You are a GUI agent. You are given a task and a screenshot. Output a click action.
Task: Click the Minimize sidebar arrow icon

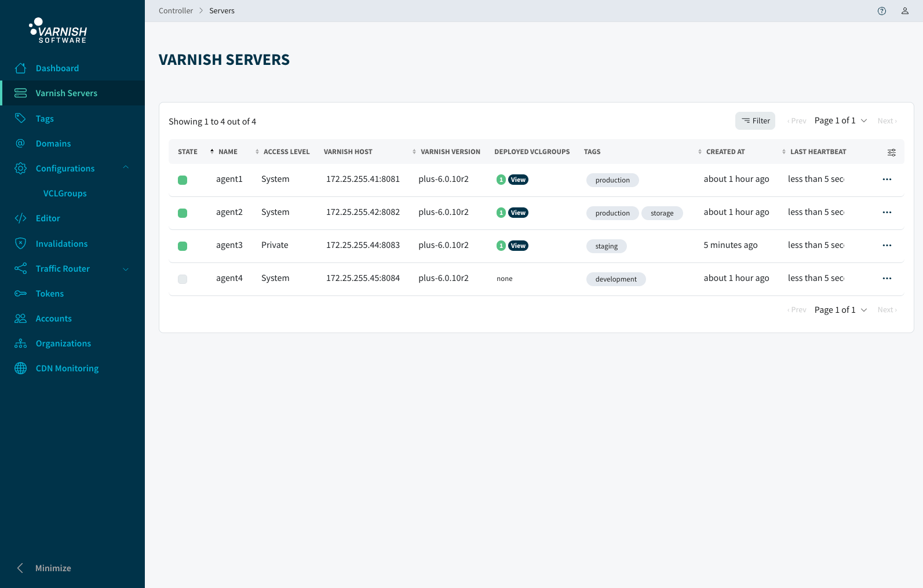20,568
